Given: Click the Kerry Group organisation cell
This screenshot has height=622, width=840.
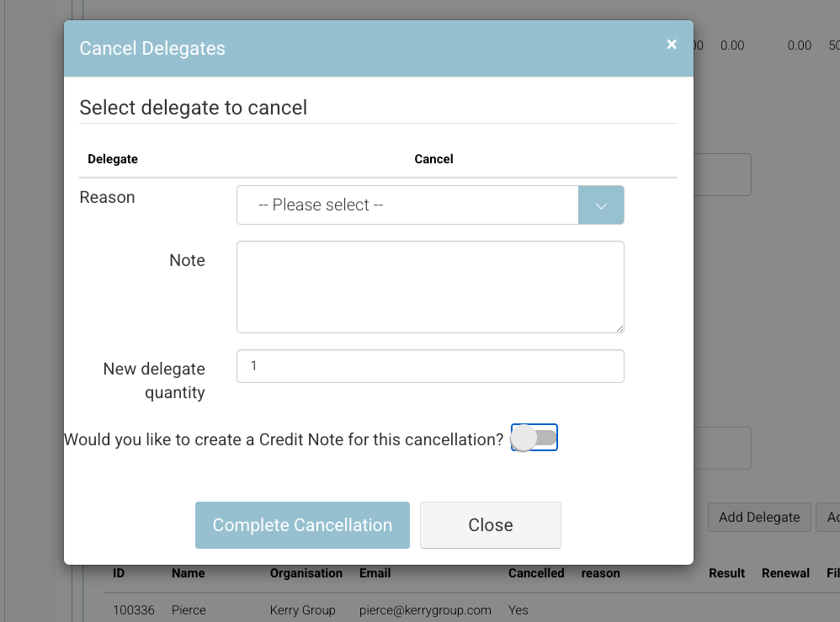Looking at the screenshot, I should point(302,610).
